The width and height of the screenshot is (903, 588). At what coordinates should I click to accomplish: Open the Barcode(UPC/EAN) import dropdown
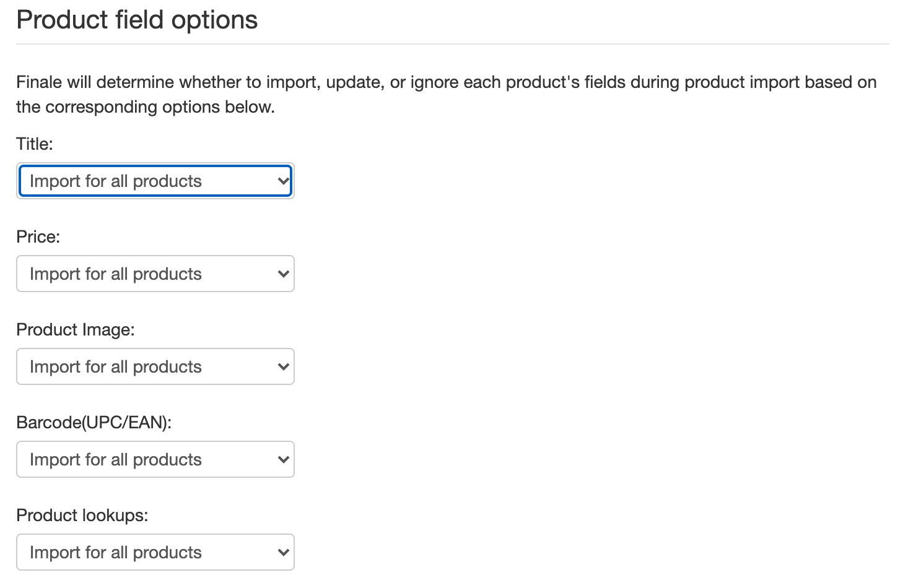click(155, 459)
